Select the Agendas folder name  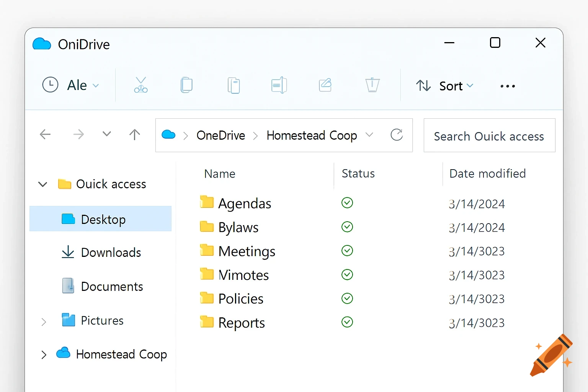[x=245, y=204]
